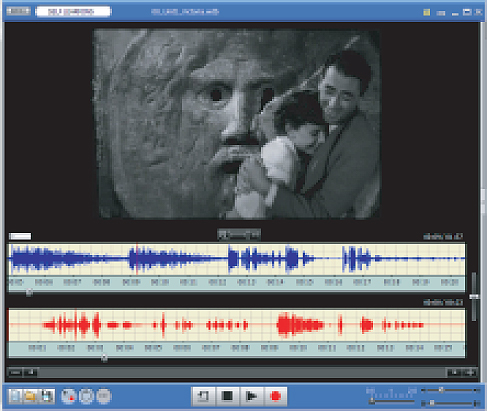Click the third round grey toolbar button
488x411 pixels.
tap(104, 396)
